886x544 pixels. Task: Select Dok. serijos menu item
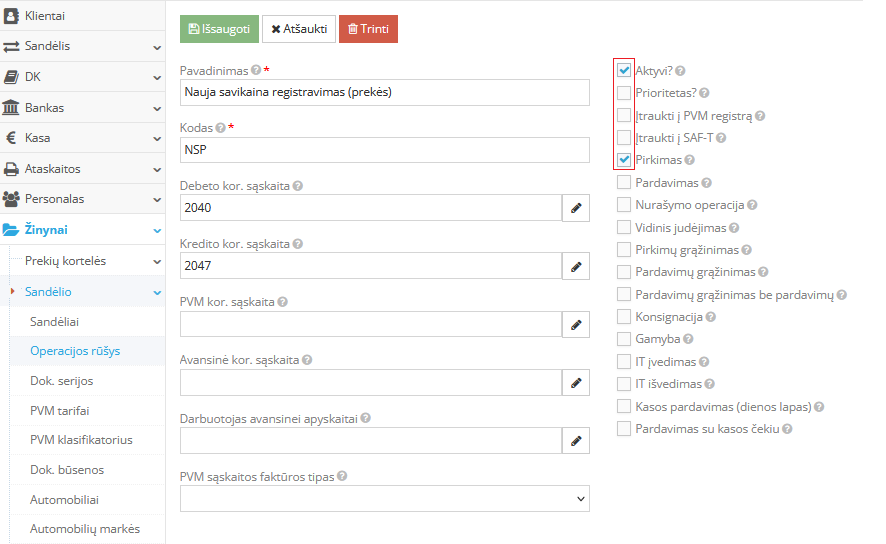click(62, 381)
